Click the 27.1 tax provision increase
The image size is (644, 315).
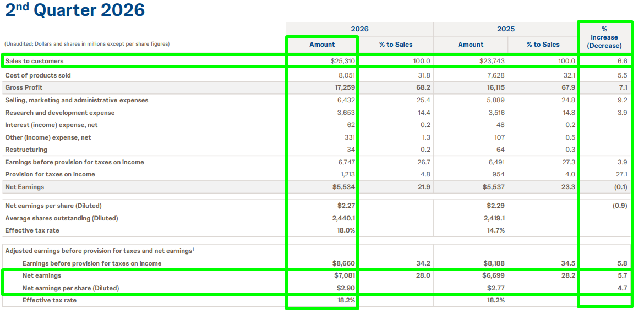[622, 174]
